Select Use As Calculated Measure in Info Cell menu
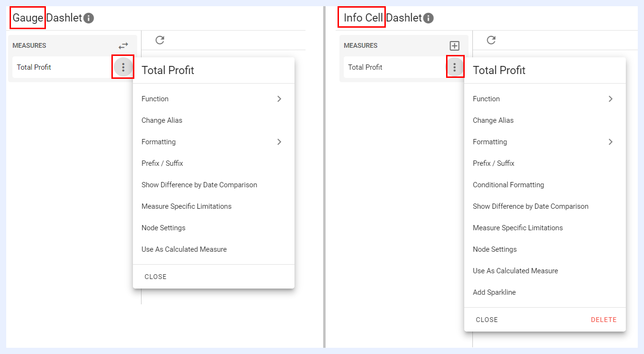This screenshot has height=354, width=644. point(545,271)
